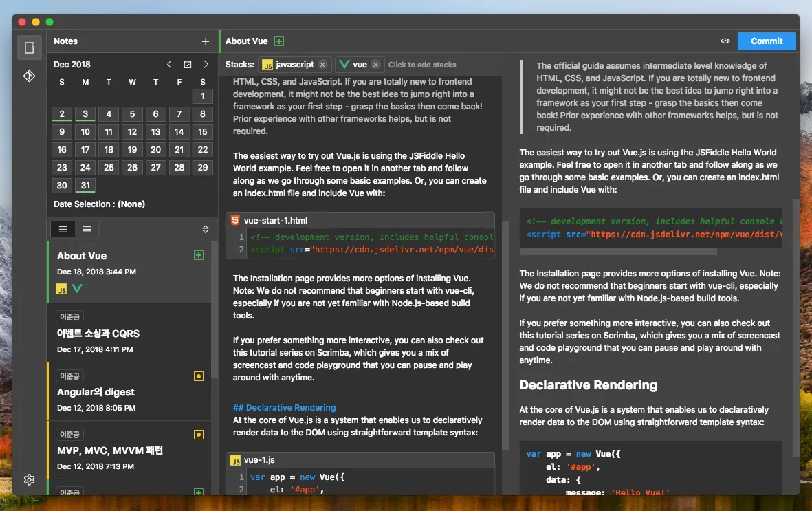Remove the vue stack tag
The image size is (812, 511).
pyautogui.click(x=375, y=65)
